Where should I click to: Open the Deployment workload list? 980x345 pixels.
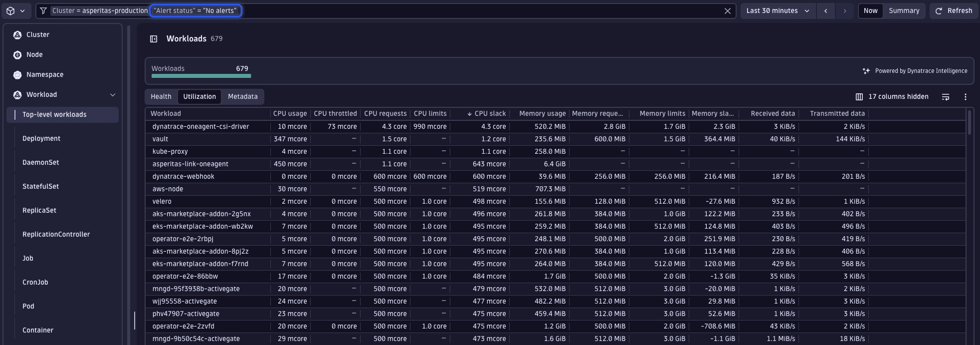pos(41,139)
